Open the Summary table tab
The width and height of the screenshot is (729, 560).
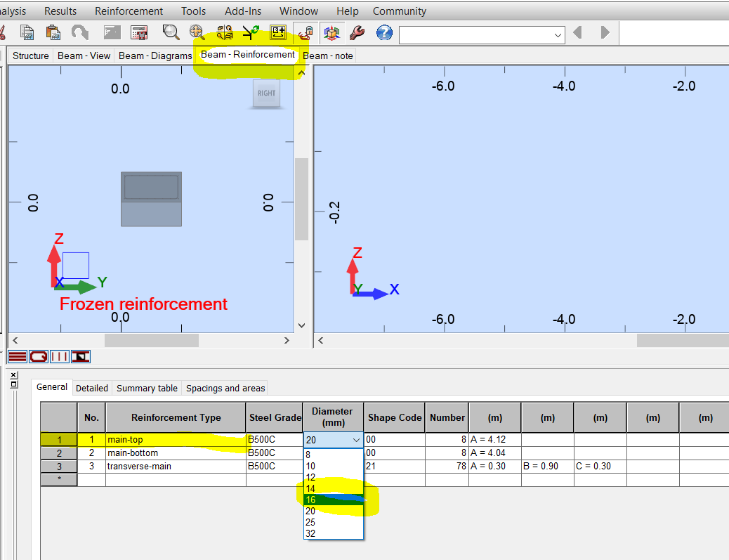[146, 388]
